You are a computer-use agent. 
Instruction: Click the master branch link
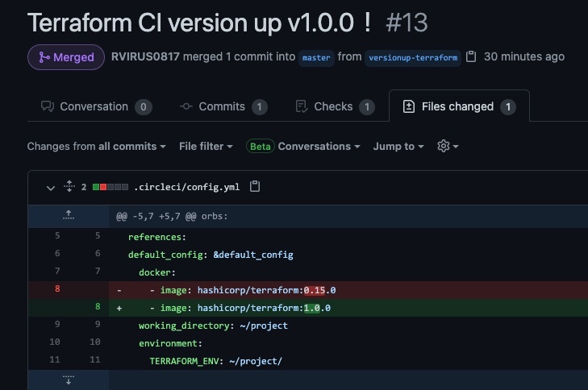(316, 58)
